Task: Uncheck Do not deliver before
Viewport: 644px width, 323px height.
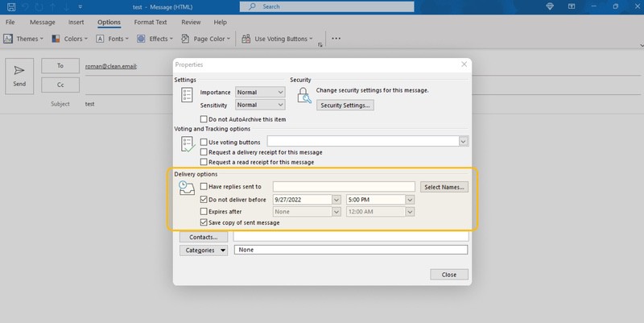Action: 204,200
